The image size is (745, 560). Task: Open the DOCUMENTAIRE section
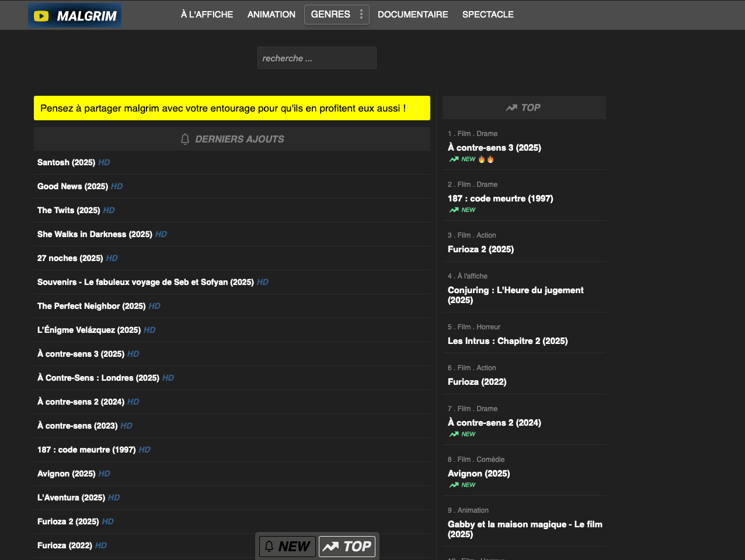[413, 15]
